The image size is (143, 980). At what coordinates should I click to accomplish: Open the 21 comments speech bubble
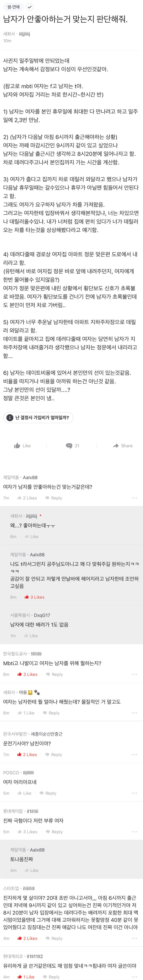72,446
